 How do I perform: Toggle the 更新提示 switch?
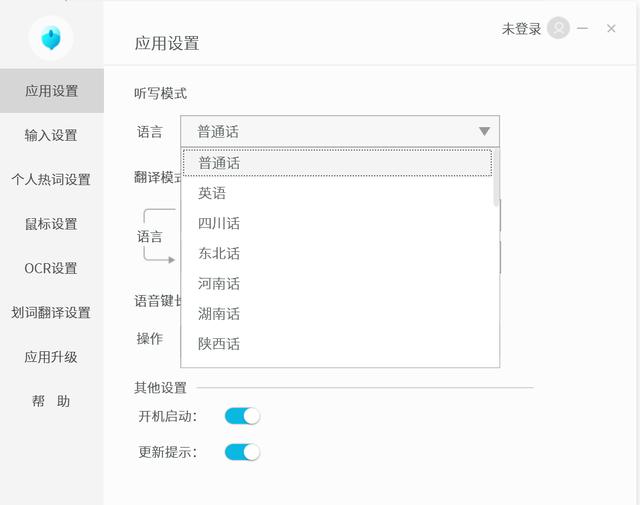tap(242, 452)
